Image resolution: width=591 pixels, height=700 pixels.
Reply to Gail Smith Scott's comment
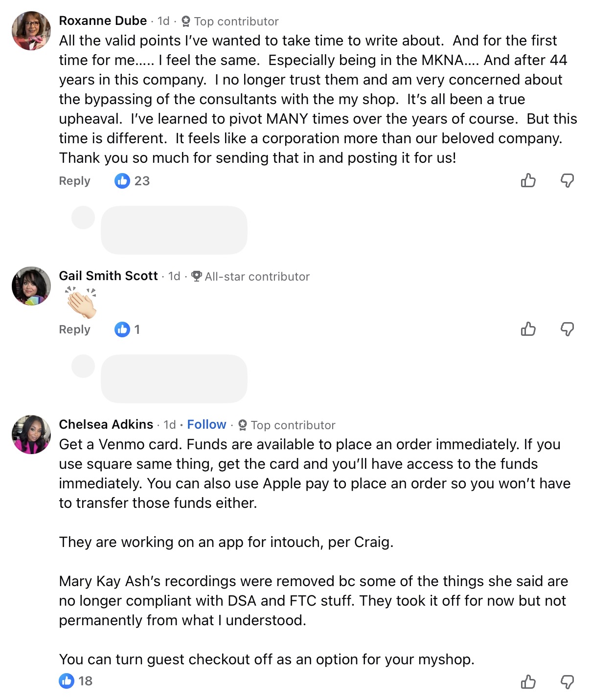74,329
